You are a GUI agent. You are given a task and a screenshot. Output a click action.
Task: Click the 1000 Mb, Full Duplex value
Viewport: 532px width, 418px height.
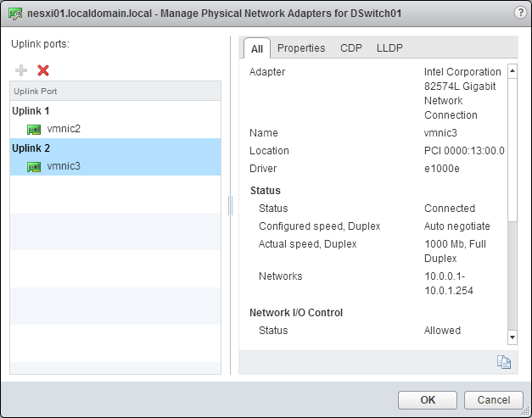pyautogui.click(x=455, y=251)
